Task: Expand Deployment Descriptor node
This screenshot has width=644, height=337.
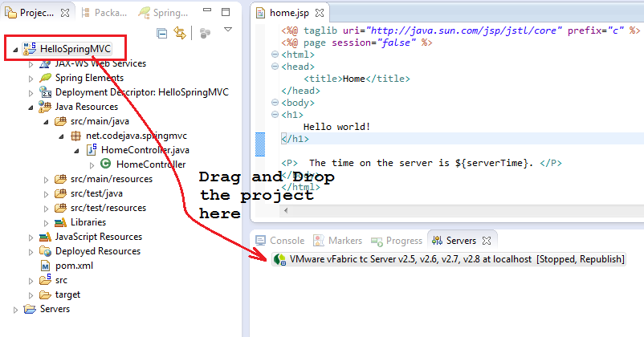Action: [31, 93]
